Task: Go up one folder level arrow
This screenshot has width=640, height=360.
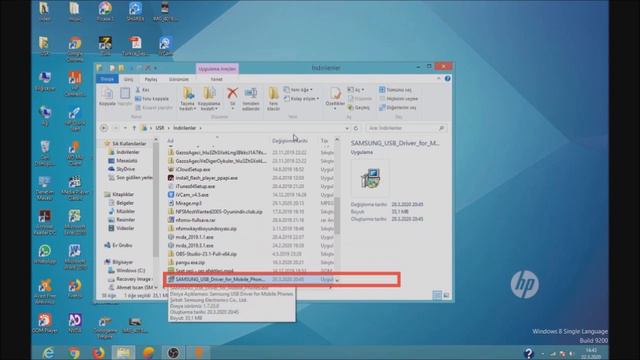Action: pyautogui.click(x=134, y=128)
